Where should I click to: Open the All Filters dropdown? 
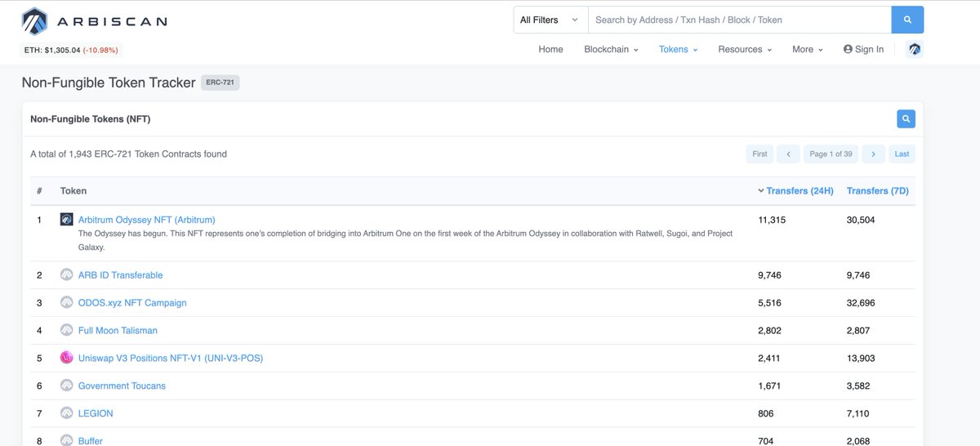[550, 20]
